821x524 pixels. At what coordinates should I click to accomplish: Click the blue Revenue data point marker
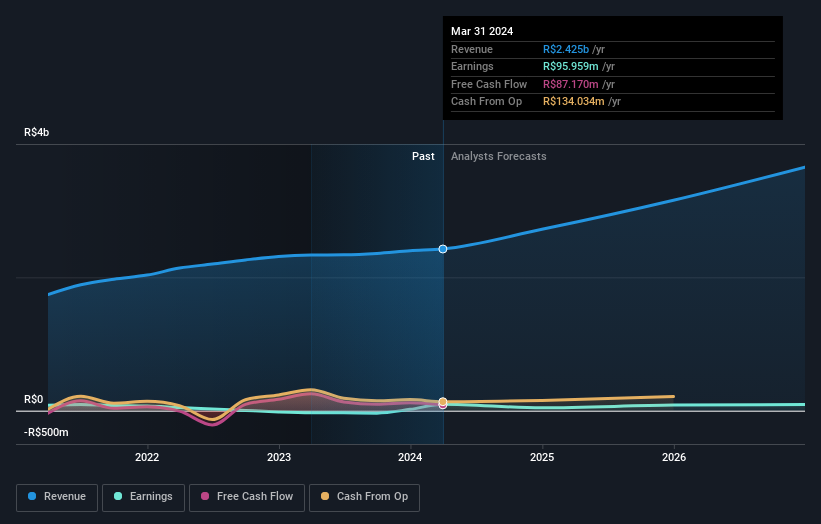(x=443, y=249)
